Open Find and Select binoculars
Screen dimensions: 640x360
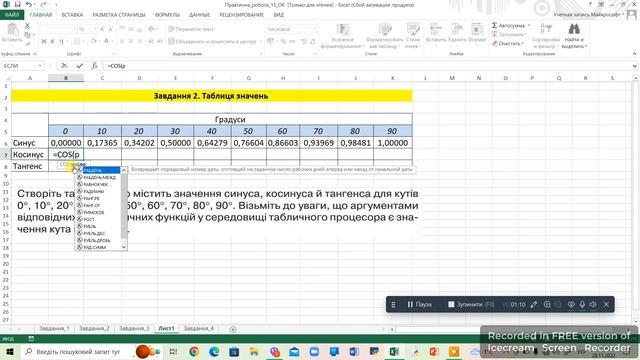pos(574,29)
